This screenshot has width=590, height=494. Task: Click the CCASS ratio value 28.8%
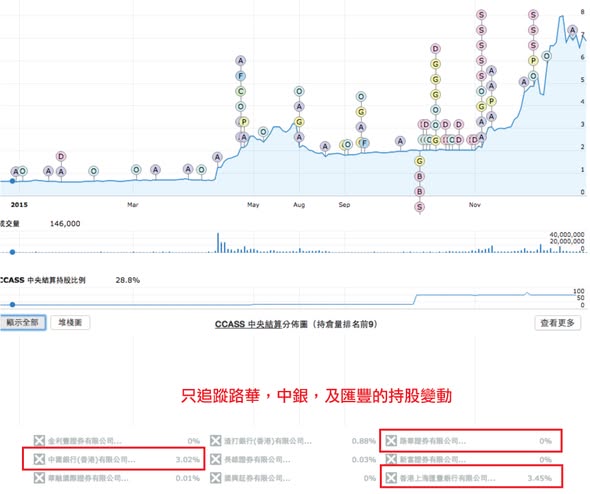128,280
